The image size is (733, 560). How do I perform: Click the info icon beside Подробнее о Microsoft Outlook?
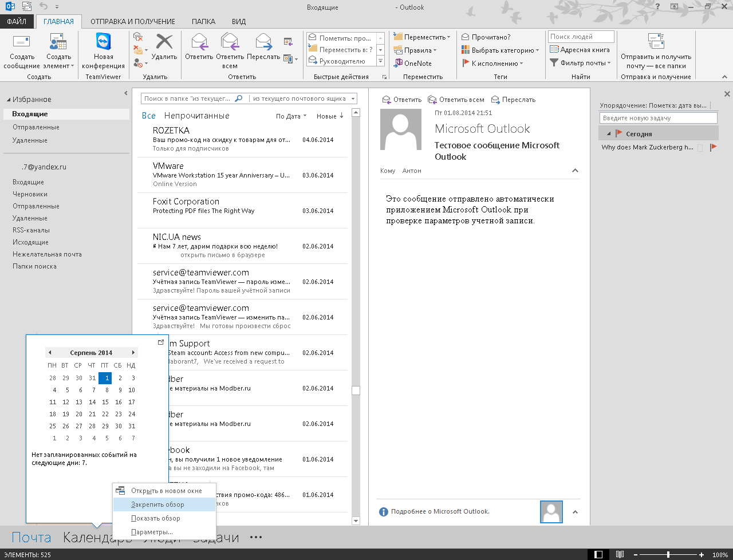pos(384,512)
